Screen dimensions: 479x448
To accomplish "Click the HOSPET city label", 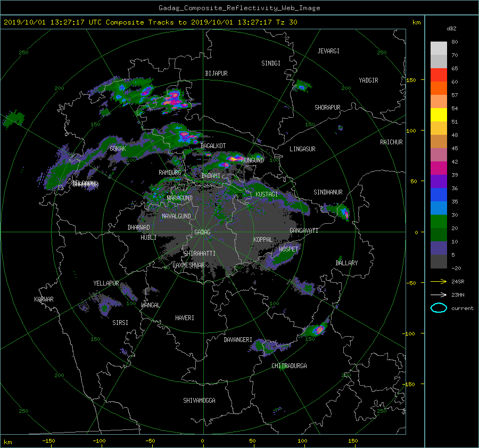I will pyautogui.click(x=288, y=249).
